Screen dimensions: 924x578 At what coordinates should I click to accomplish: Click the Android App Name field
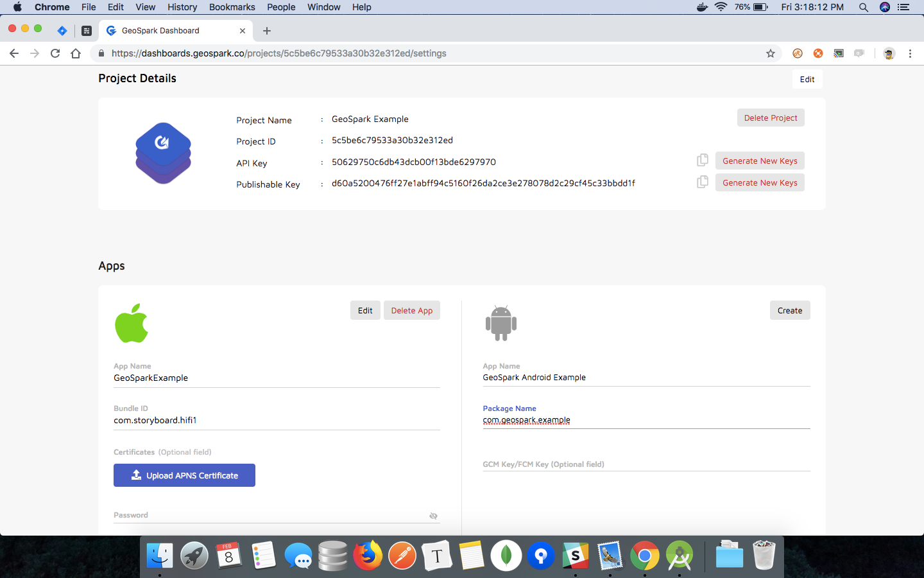point(646,378)
